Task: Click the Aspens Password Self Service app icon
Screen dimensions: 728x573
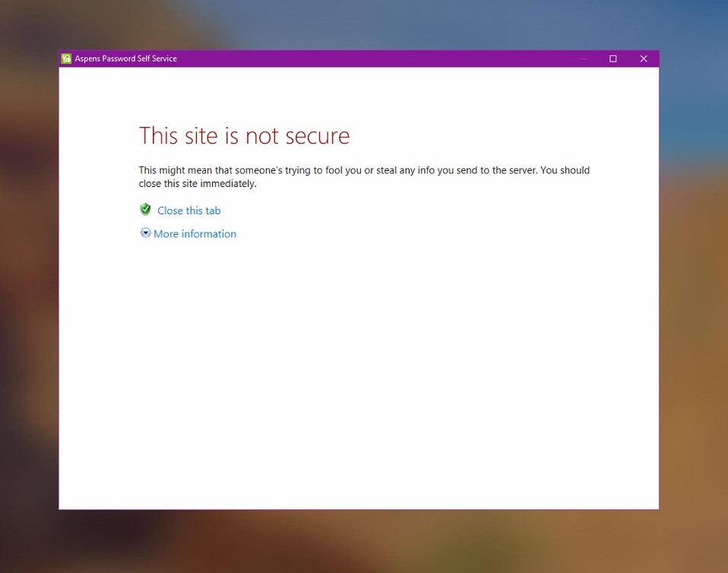Action: 66,59
